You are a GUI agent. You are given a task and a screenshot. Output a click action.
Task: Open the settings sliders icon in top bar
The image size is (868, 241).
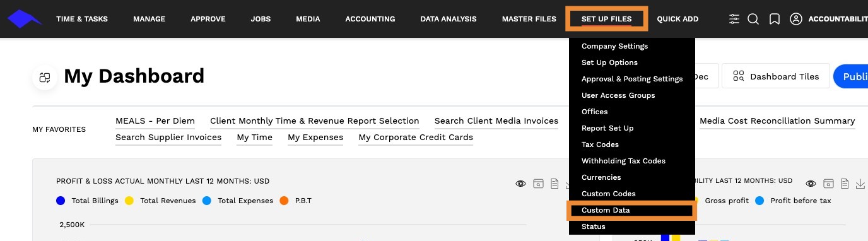[734, 19]
